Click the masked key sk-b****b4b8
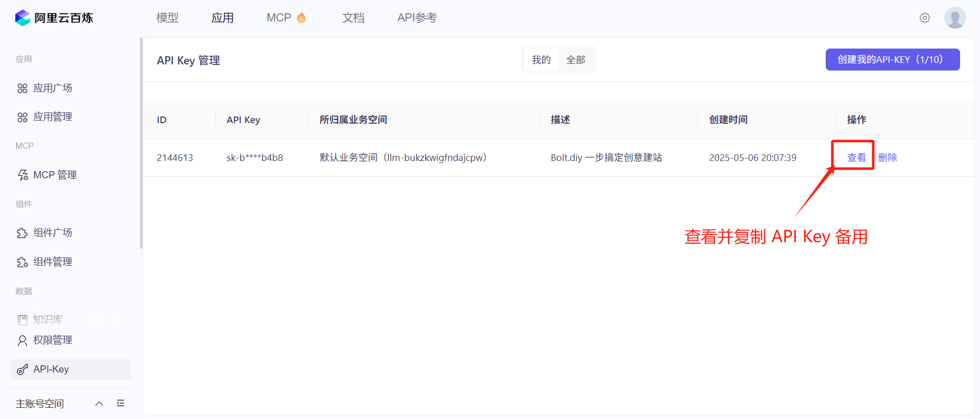The width and height of the screenshot is (980, 419). [x=254, y=158]
